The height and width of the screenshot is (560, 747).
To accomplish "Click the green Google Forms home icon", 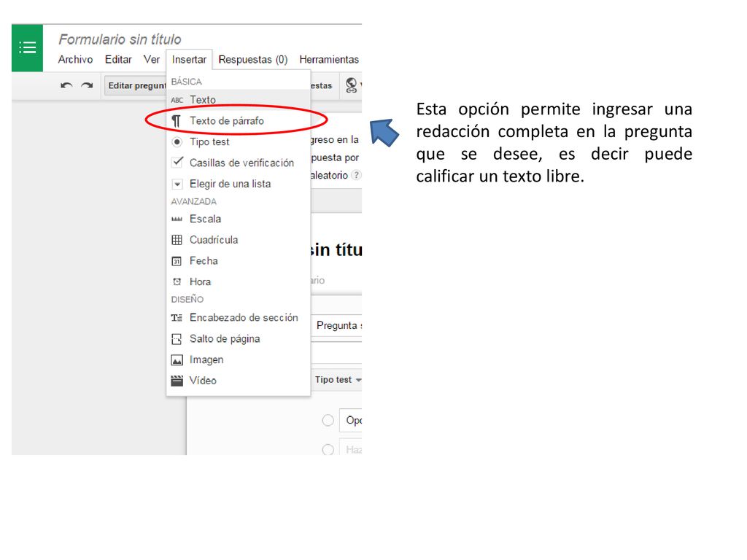I will point(27,47).
